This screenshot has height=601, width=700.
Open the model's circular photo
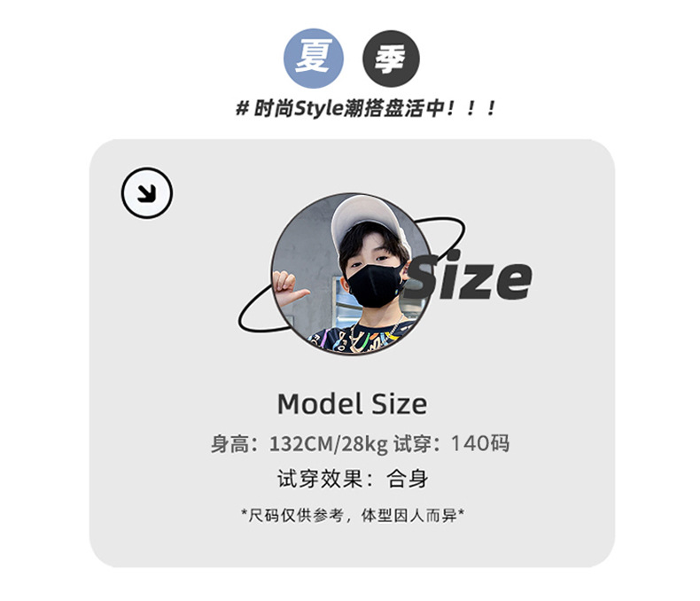(352, 274)
